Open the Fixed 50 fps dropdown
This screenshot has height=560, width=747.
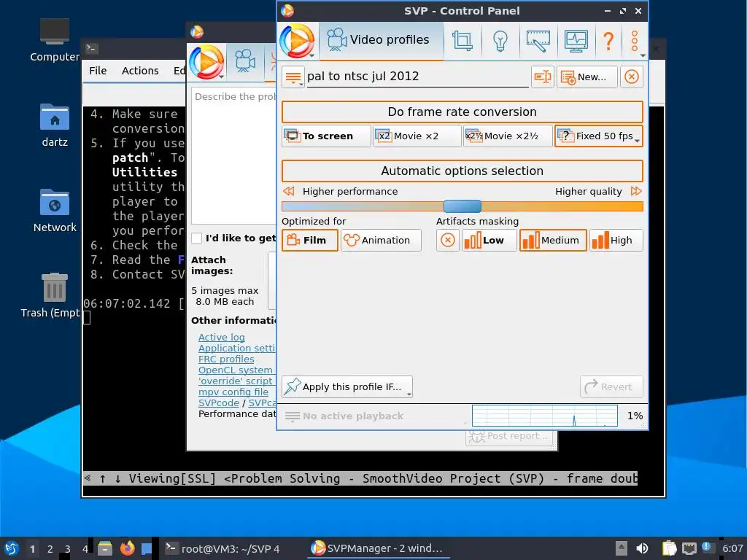click(x=599, y=136)
